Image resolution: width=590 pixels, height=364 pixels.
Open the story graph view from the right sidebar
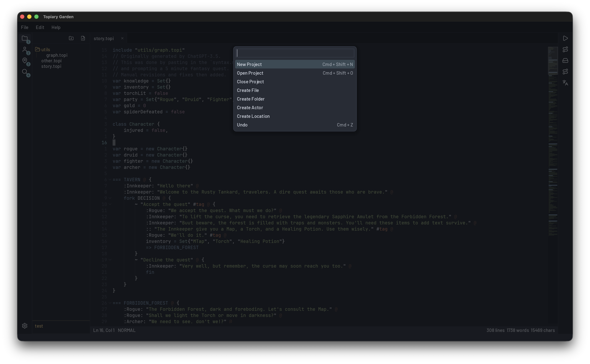[565, 49]
